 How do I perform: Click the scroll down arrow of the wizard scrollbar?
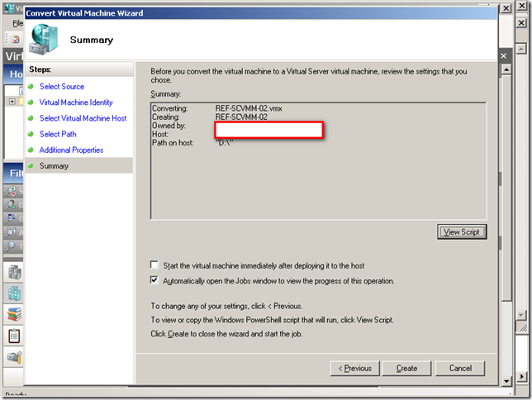[x=506, y=381]
